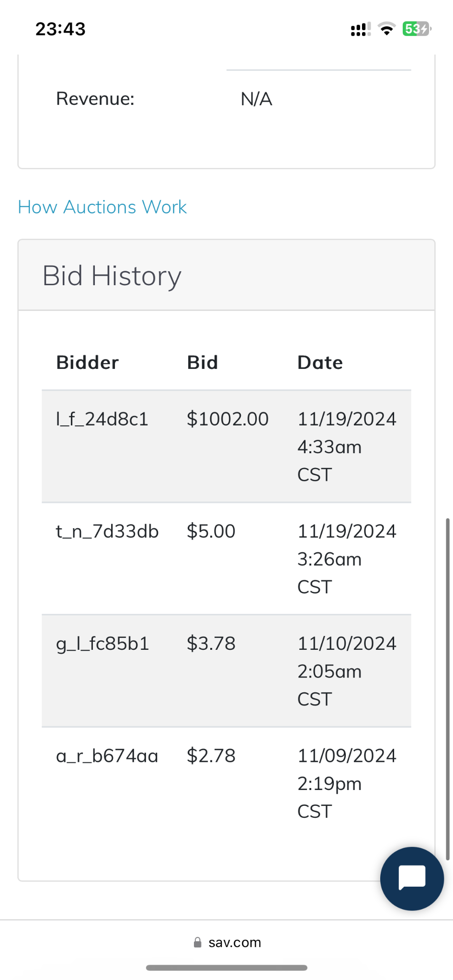Select bidder l_f_24d8c1
Screen dimensions: 453x980
102,419
